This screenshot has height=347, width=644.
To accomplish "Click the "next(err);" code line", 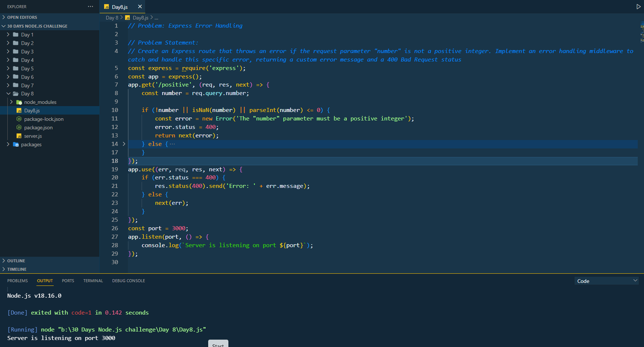I will pos(171,203).
